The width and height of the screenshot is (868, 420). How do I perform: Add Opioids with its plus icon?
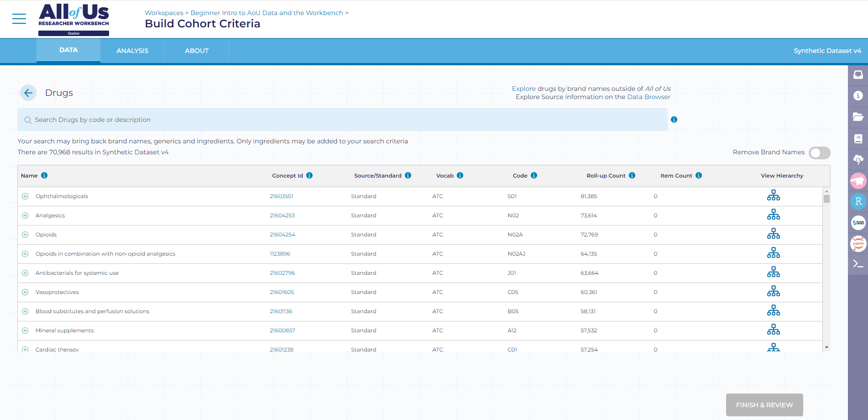tap(25, 235)
